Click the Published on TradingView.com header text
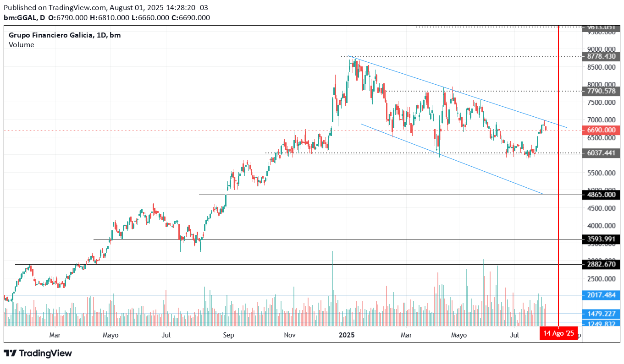The height and width of the screenshot is (364, 624). pyautogui.click(x=55, y=8)
